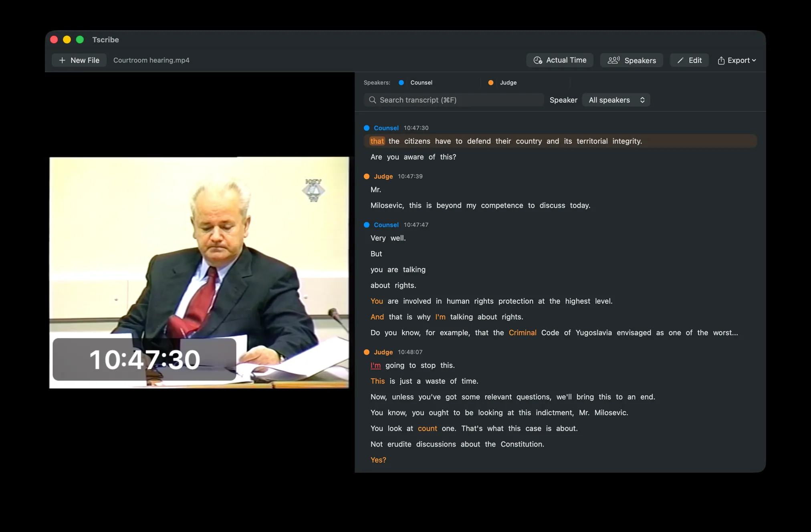
Task: Click the Judge label at 10:48:07
Action: [383, 352]
